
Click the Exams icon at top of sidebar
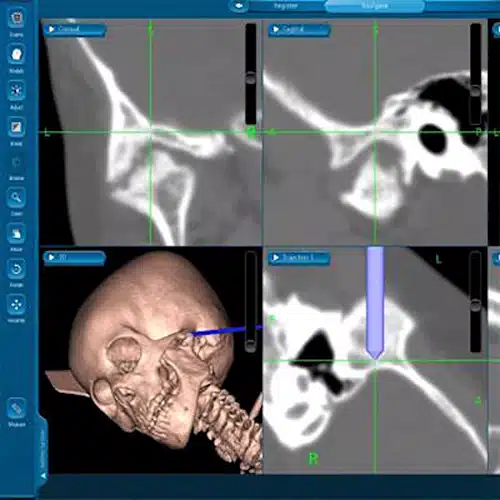point(16,18)
